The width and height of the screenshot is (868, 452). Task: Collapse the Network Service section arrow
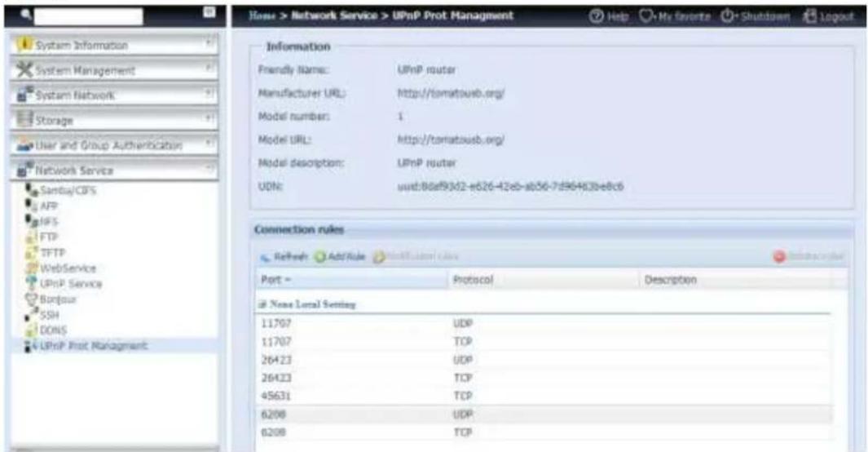pos(209,168)
